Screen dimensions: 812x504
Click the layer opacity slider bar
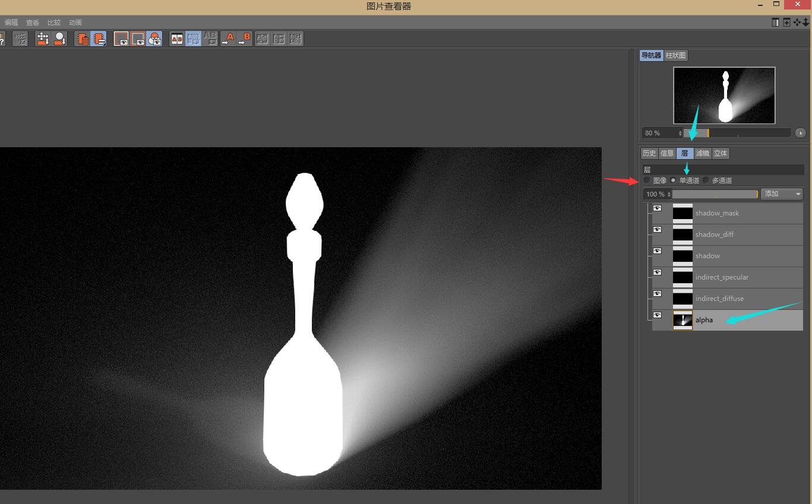tap(716, 194)
